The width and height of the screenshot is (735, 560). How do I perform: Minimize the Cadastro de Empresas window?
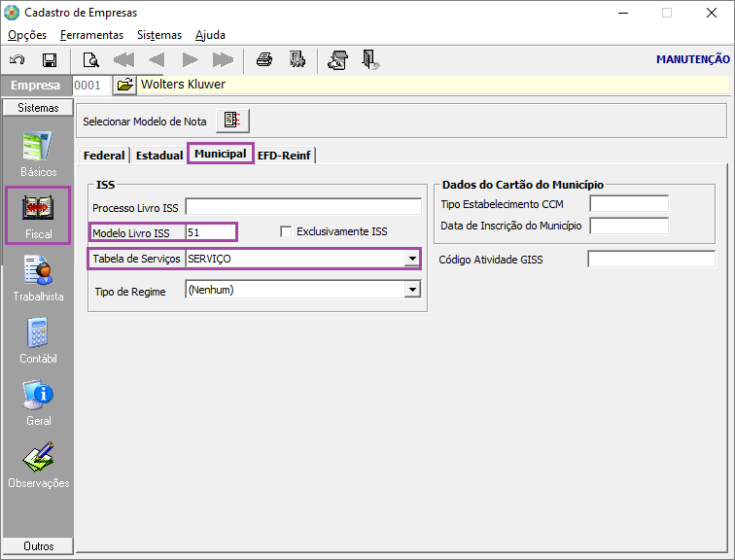coord(623,13)
